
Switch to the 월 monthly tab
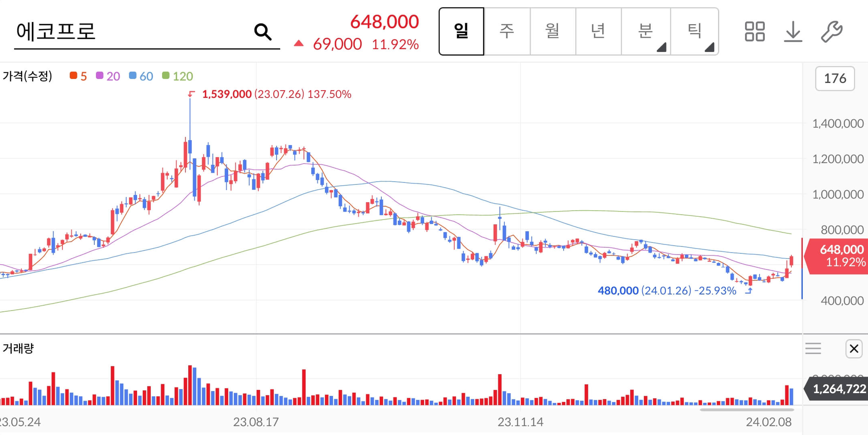click(552, 31)
